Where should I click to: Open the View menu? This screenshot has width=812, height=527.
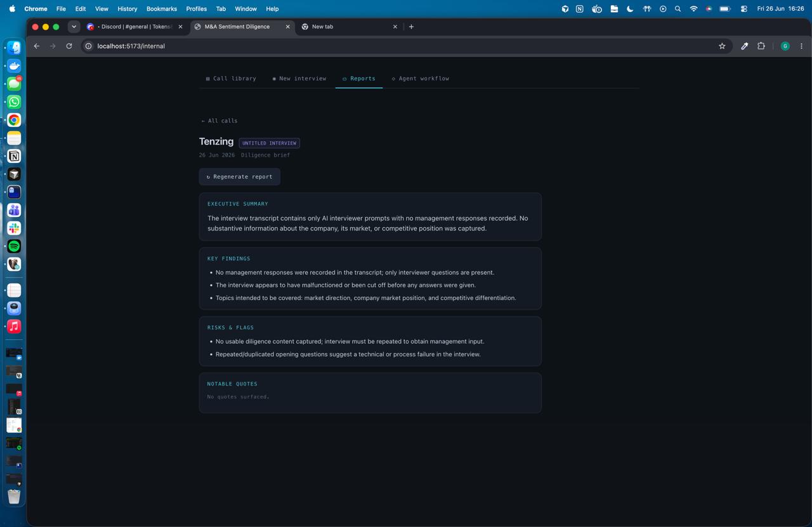pos(101,9)
